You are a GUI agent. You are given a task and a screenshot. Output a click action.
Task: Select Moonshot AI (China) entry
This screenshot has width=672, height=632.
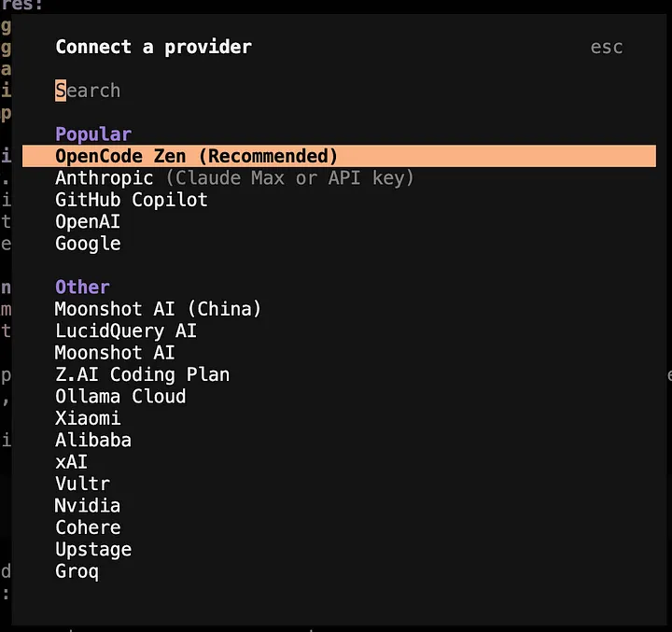click(x=158, y=309)
